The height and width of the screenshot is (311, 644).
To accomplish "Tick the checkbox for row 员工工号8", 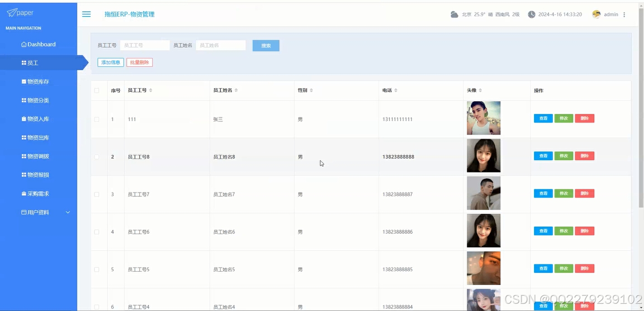I will pyautogui.click(x=97, y=156).
